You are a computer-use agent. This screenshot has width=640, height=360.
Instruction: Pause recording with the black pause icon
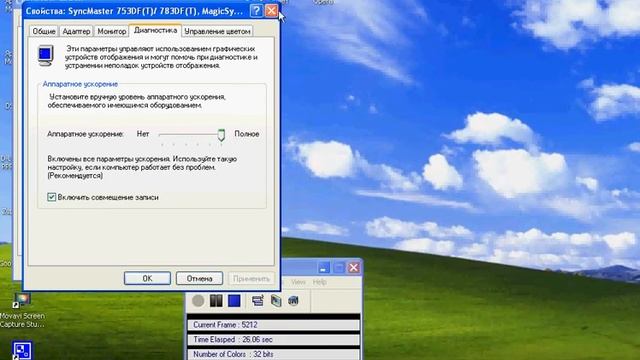(216, 301)
